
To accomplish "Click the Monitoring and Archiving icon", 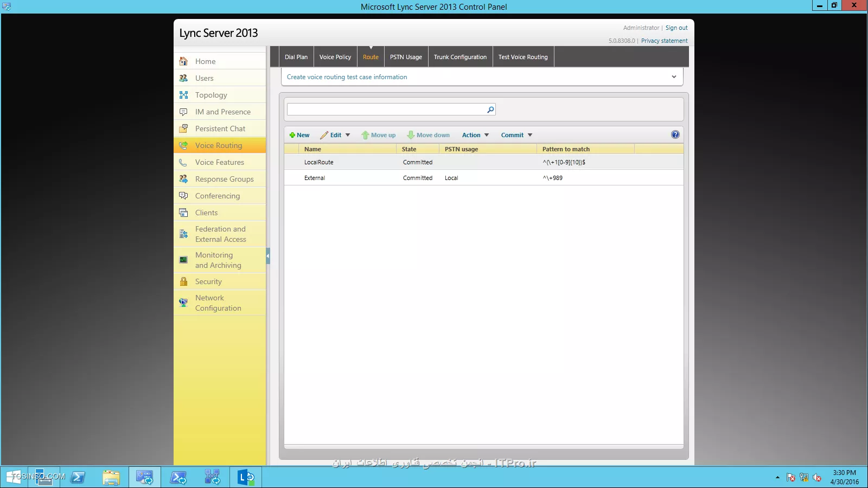I will point(183,260).
